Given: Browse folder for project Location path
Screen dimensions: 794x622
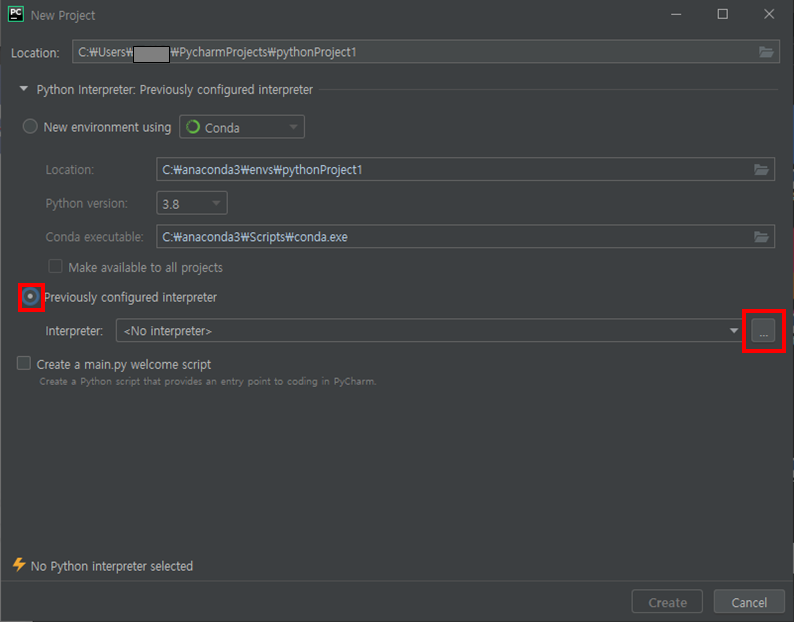Looking at the screenshot, I should (x=766, y=52).
